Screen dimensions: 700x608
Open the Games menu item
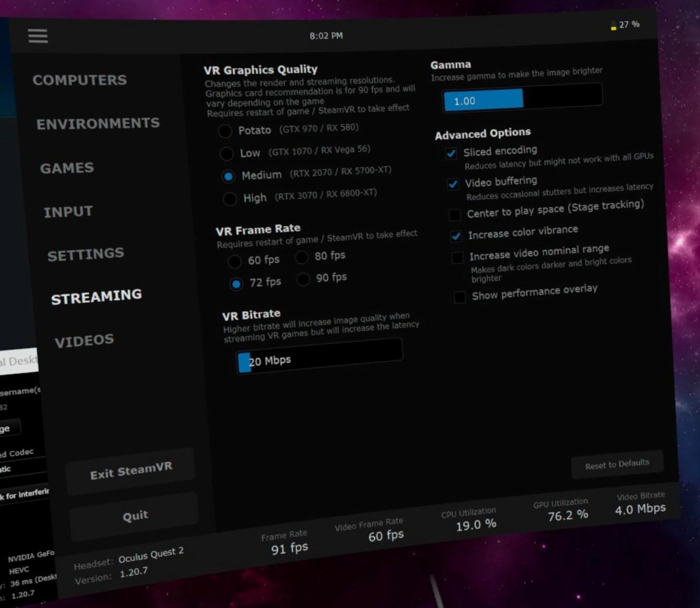67,168
